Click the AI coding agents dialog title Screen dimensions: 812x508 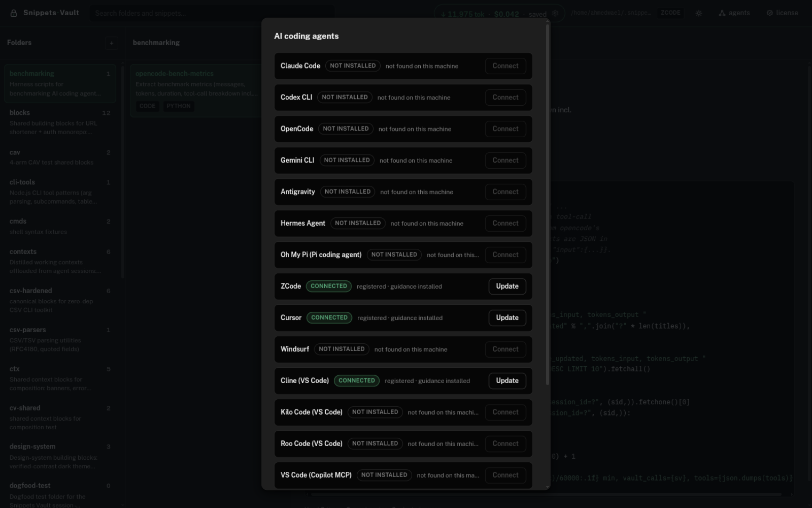tap(307, 36)
